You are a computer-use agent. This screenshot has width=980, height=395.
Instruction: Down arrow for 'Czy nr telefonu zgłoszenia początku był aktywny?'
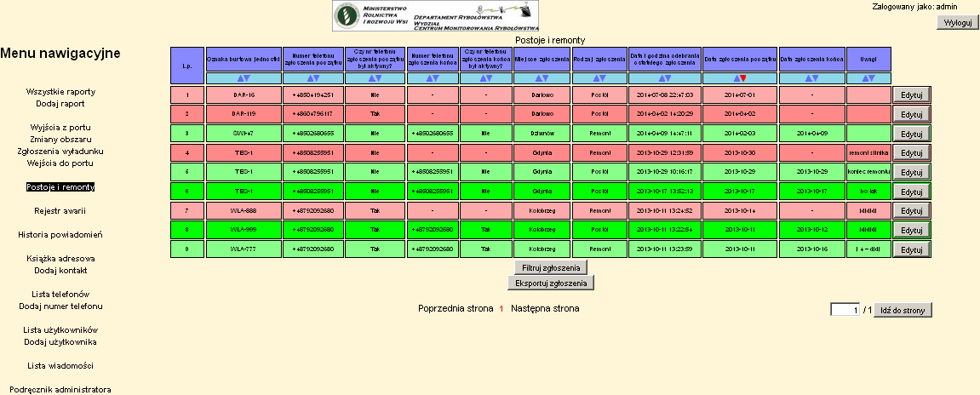tap(379, 78)
